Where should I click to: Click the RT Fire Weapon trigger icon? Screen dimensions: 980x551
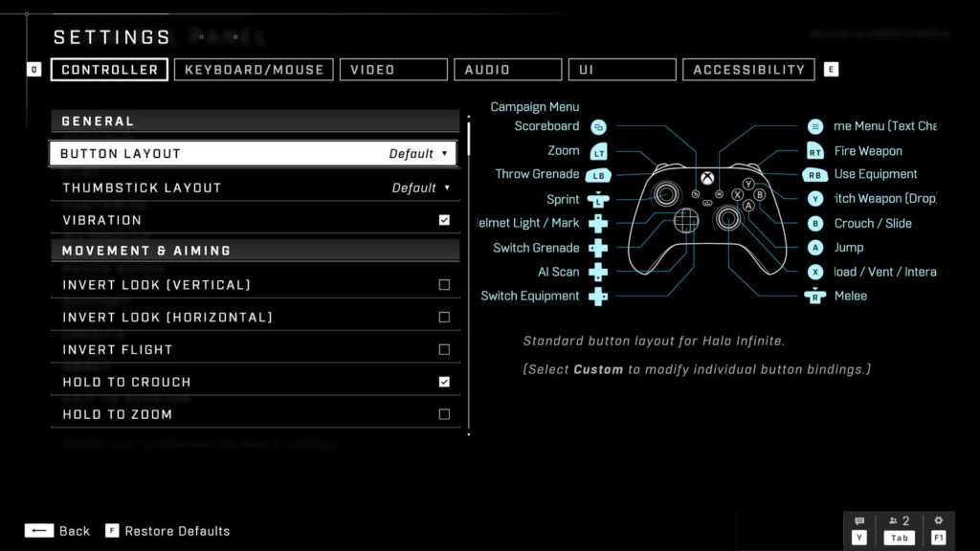[x=815, y=151]
